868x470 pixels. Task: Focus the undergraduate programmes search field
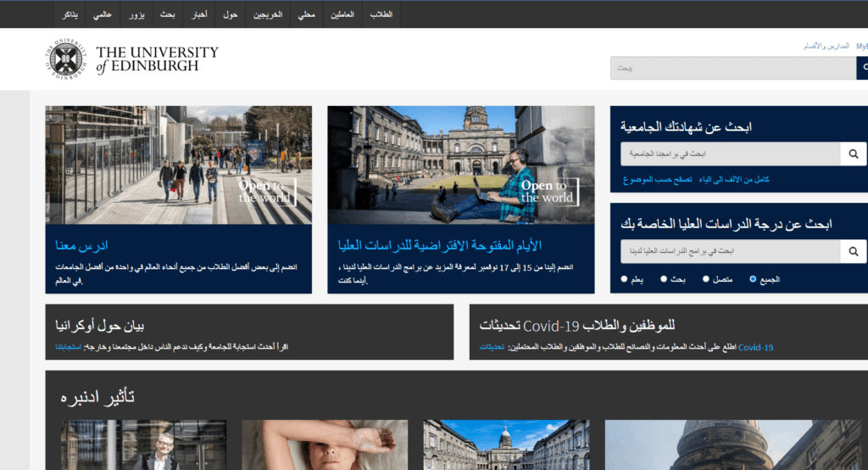click(730, 154)
